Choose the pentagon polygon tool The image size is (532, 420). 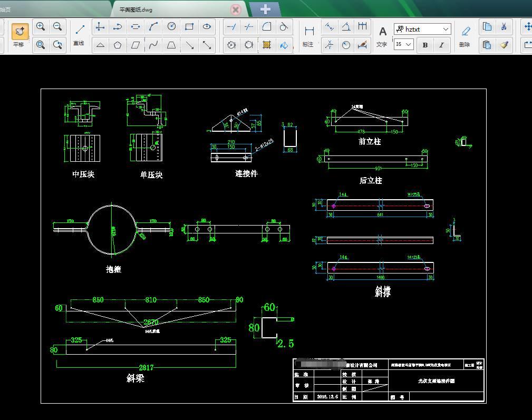click(118, 45)
